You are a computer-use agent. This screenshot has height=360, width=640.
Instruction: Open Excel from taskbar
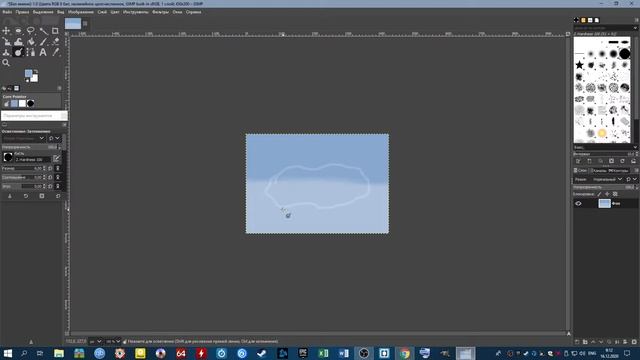323,353
